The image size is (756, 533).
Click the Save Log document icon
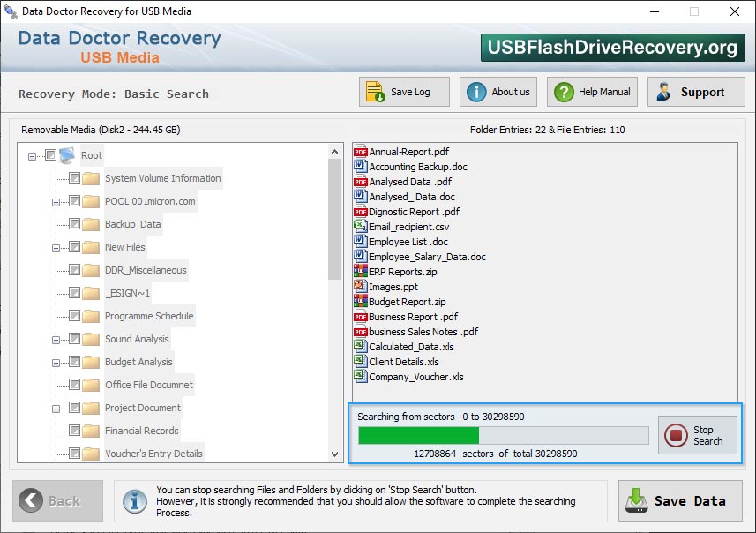point(375,92)
